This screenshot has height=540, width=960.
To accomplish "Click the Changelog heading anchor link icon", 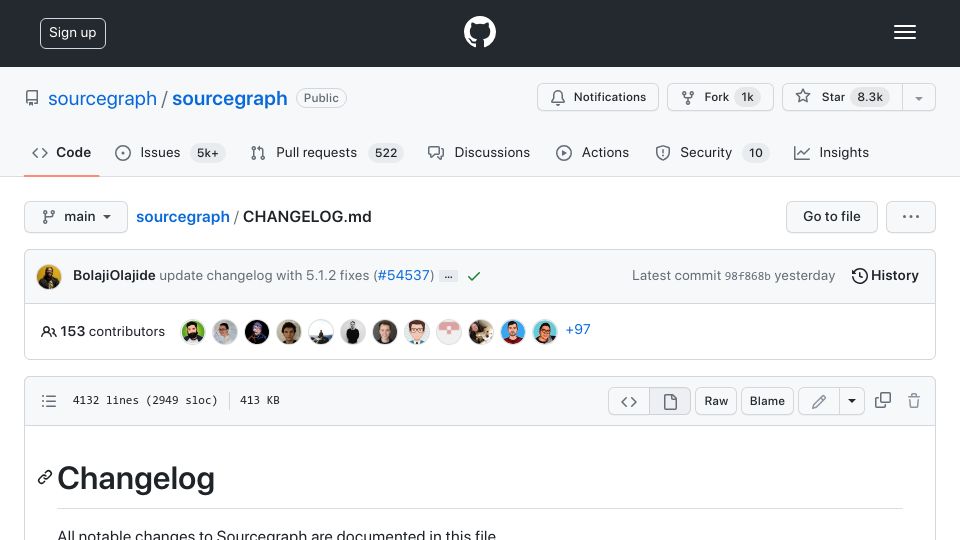I will coord(45,478).
